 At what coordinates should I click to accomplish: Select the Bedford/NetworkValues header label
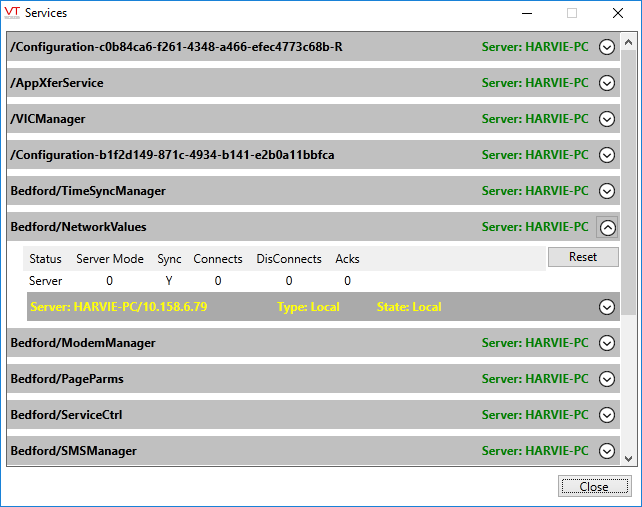point(78,227)
